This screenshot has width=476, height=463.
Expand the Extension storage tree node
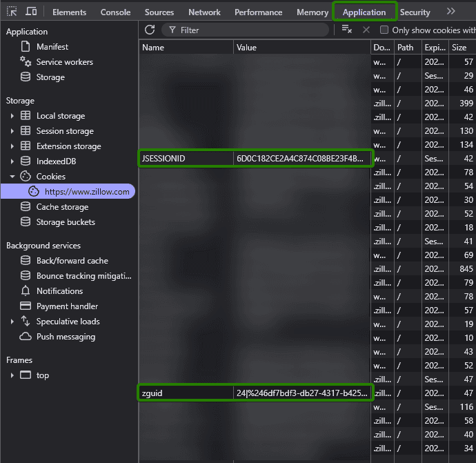pyautogui.click(x=12, y=146)
